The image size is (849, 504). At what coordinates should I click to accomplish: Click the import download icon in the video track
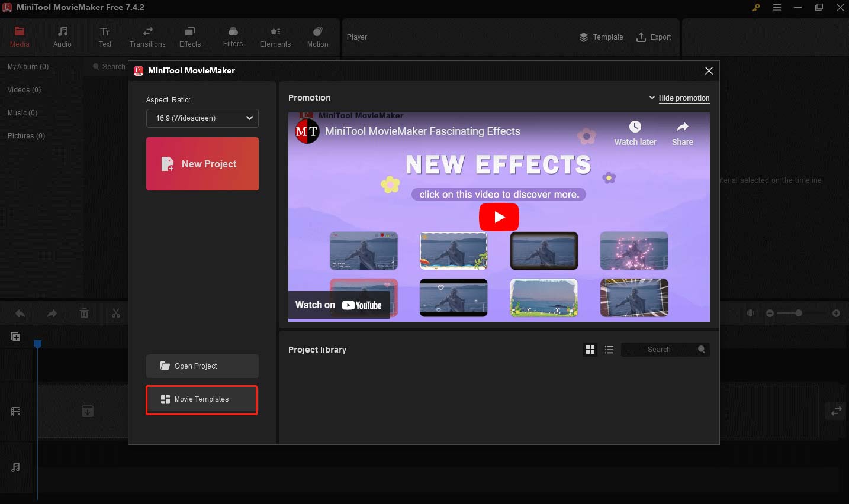click(x=88, y=411)
